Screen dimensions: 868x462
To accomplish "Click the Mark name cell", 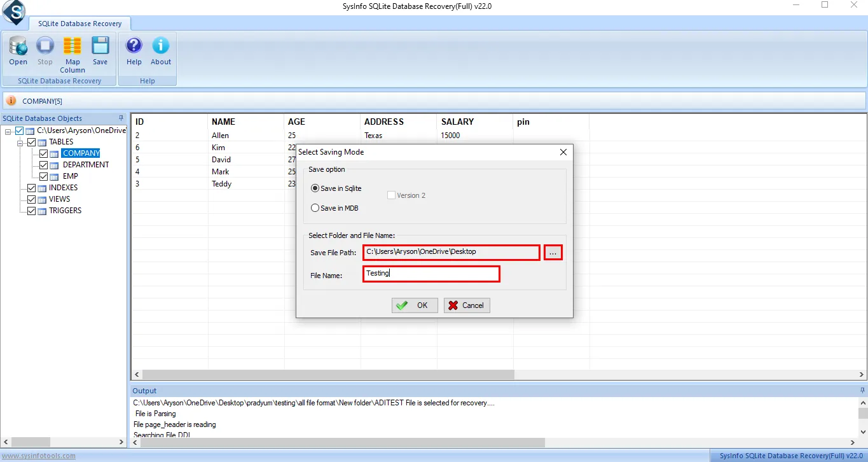I will (x=246, y=172).
